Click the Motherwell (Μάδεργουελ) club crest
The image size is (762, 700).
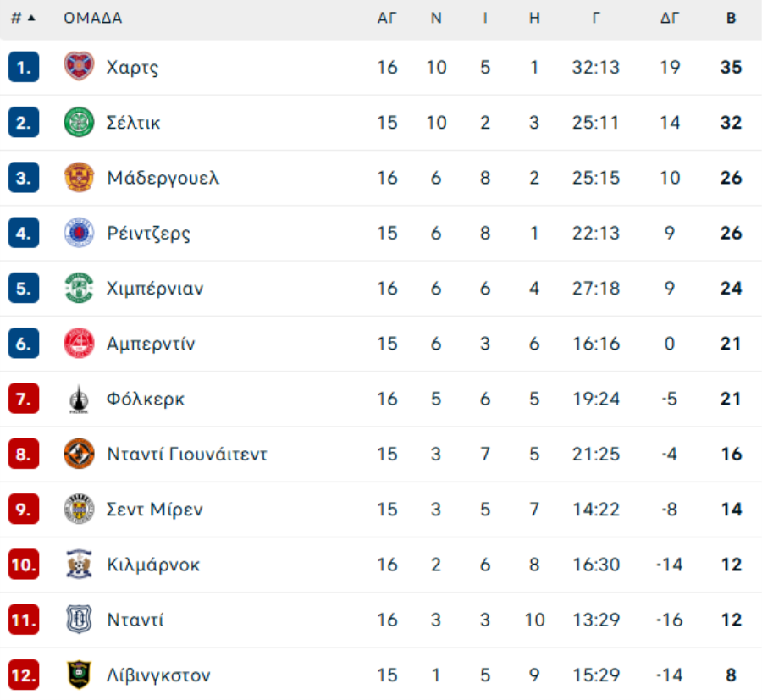(x=79, y=178)
